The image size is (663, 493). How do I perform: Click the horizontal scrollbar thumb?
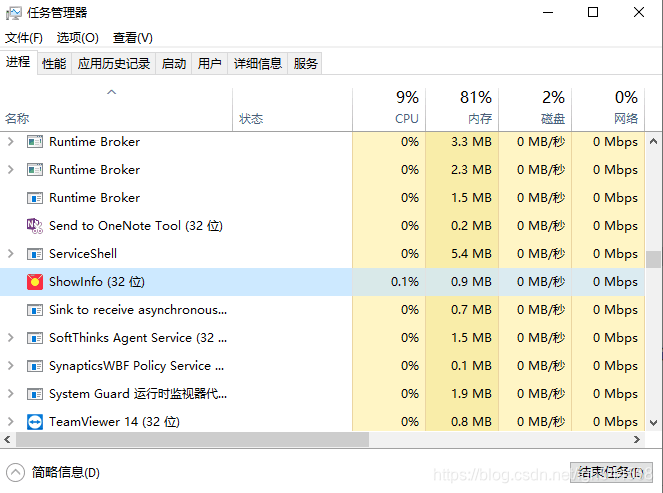192,440
